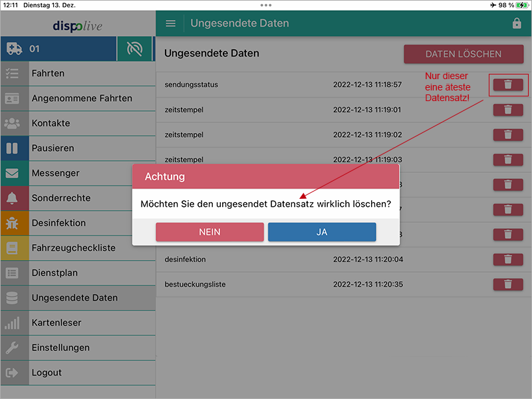Click the Fahrten checklist icon

coord(12,73)
